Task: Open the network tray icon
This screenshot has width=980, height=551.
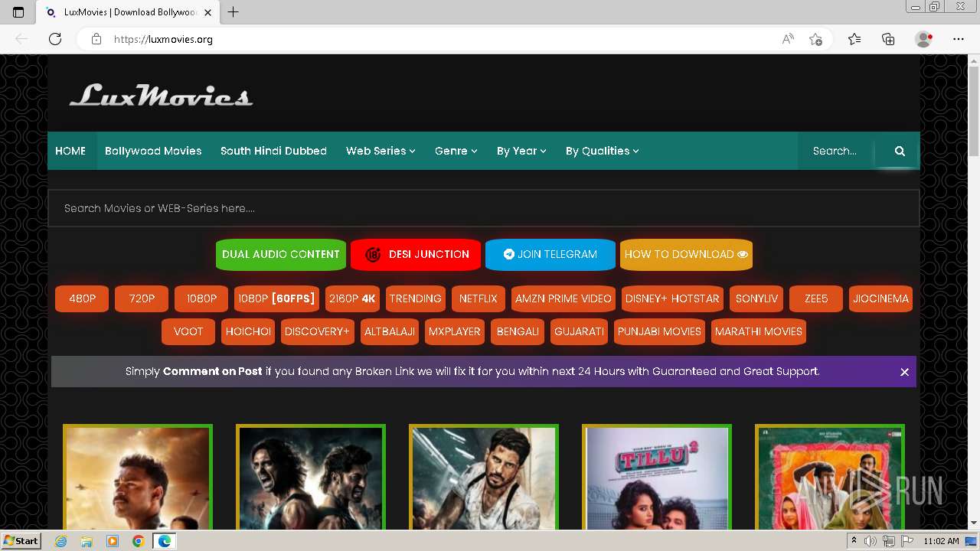Action: click(889, 541)
